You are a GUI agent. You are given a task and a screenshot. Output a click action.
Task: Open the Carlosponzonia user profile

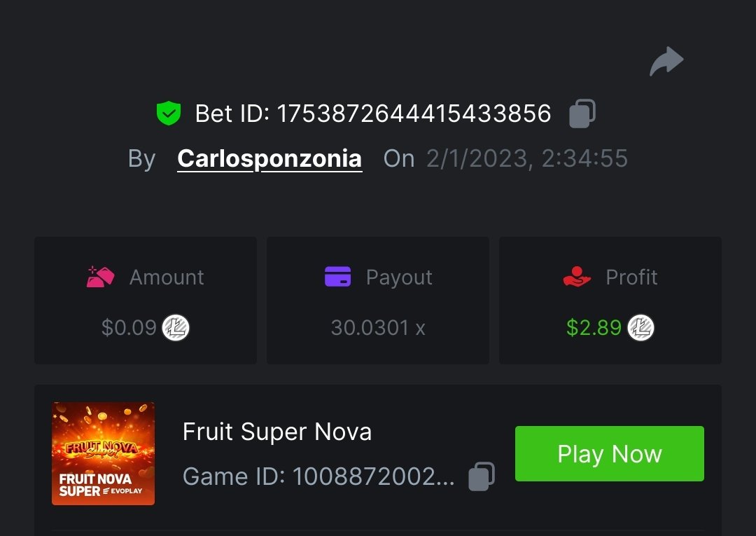269,159
